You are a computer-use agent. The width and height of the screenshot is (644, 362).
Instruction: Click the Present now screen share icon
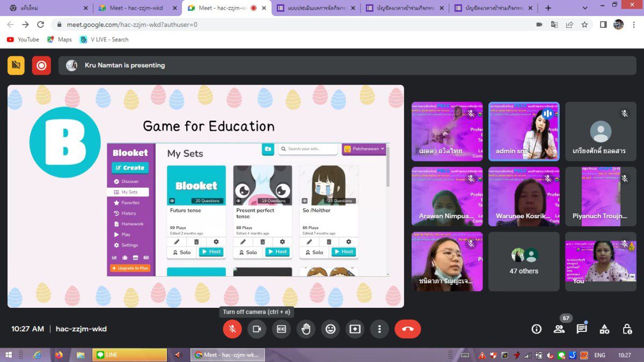355,329
